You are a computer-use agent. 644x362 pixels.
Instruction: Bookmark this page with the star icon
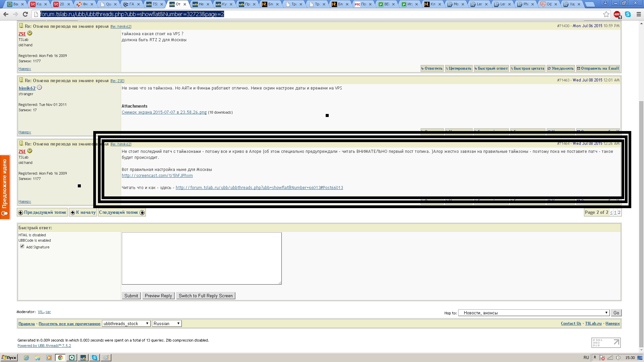[x=606, y=14]
